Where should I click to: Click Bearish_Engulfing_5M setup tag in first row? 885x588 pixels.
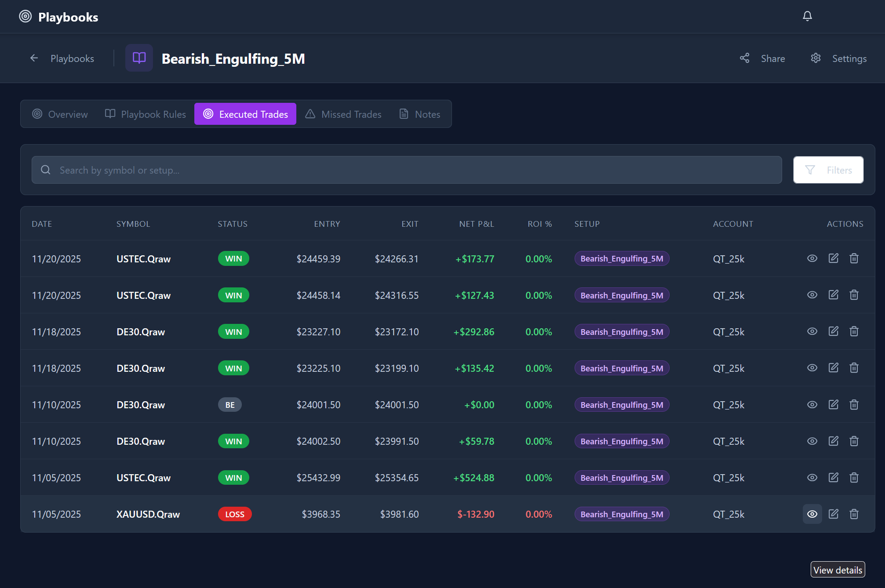622,258
